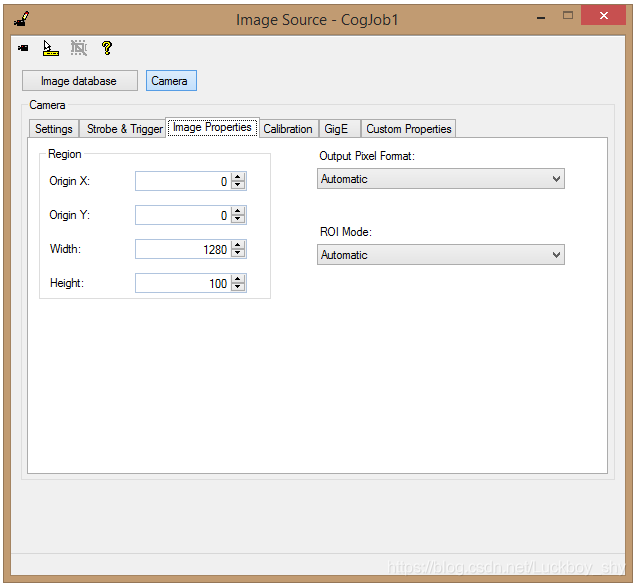Screen dimensions: 636x586
Task: Click the camera acquire icon in toolbar
Action: (23, 48)
